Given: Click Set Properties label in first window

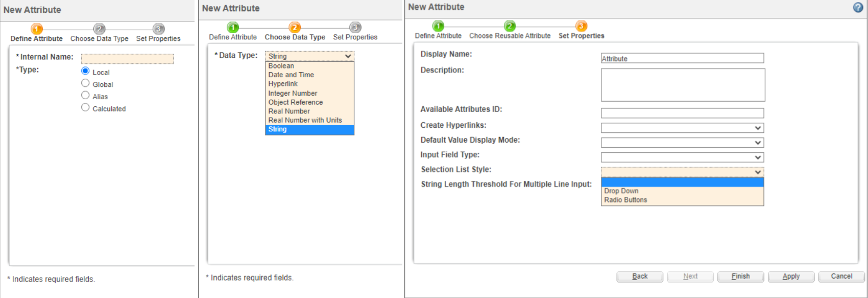Looking at the screenshot, I should (158, 39).
